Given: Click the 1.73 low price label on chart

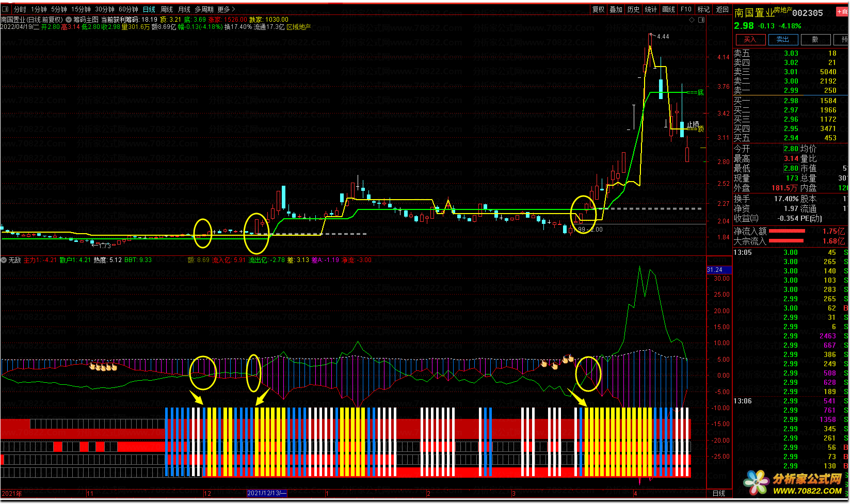Looking at the screenshot, I should (x=104, y=246).
